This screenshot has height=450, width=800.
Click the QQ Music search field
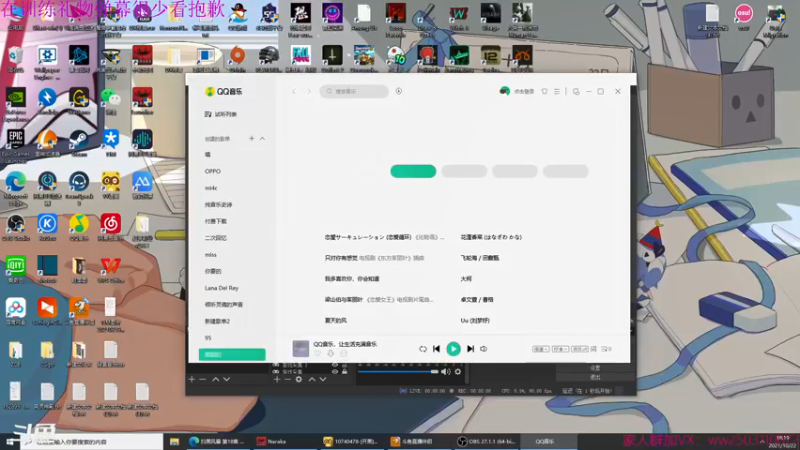point(354,91)
